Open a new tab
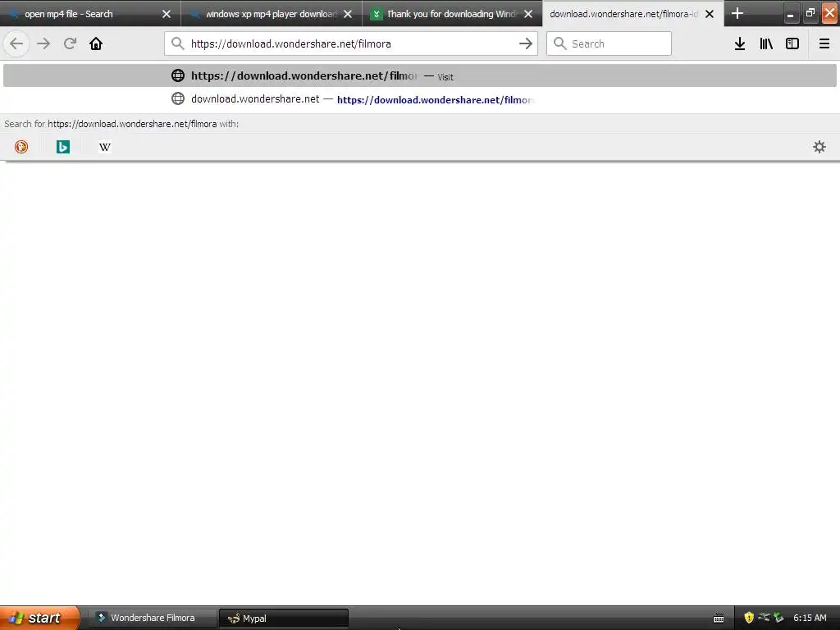Image resolution: width=840 pixels, height=630 pixels. [x=737, y=13]
